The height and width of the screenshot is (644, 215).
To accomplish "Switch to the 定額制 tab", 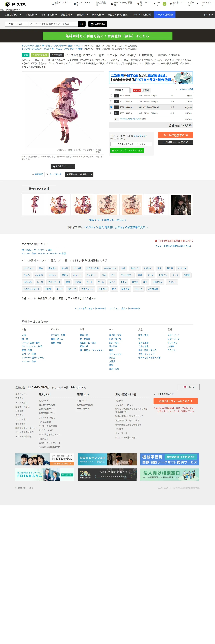I will [x=141, y=90].
